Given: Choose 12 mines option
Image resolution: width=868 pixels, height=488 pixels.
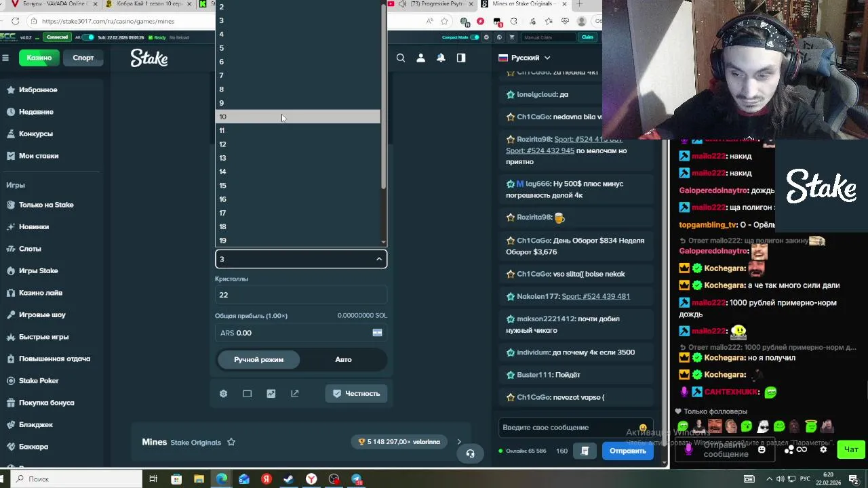Looking at the screenshot, I should 298,144.
